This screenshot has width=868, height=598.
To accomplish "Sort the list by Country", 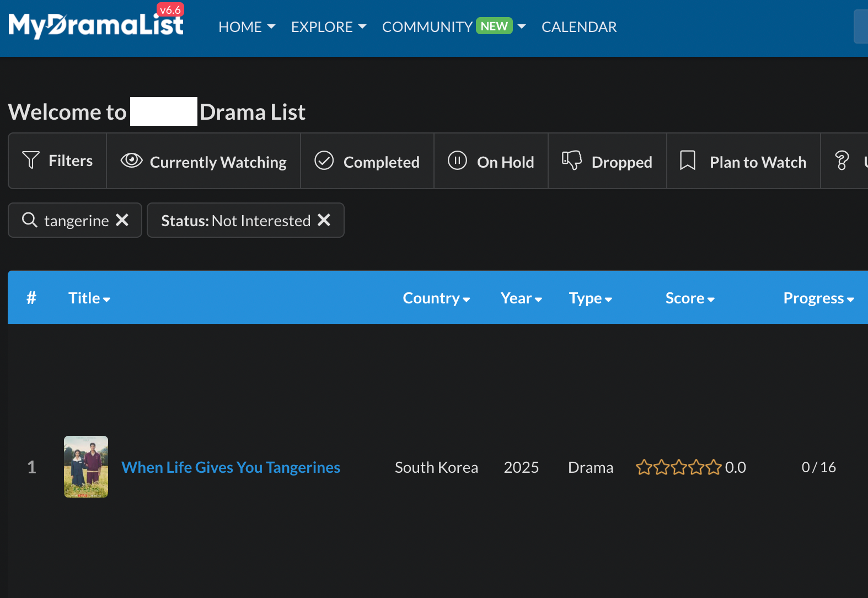I will click(436, 298).
